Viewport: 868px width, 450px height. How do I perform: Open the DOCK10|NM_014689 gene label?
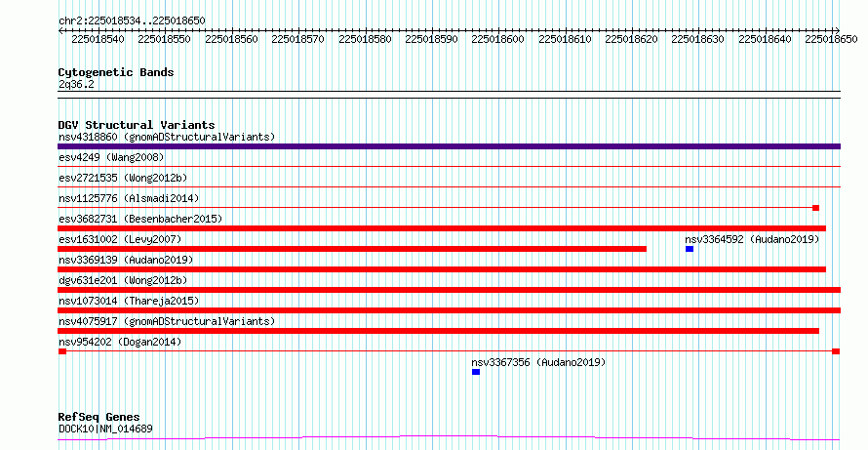point(105,429)
